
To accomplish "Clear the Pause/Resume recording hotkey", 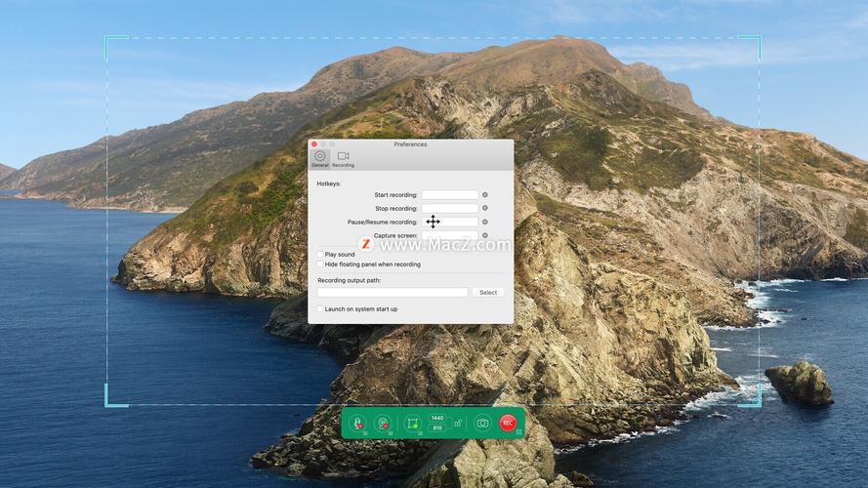I will [x=485, y=222].
